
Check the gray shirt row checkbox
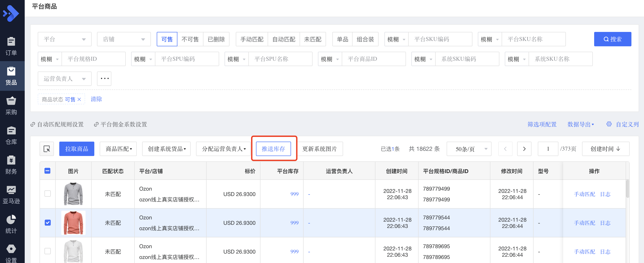click(48, 194)
